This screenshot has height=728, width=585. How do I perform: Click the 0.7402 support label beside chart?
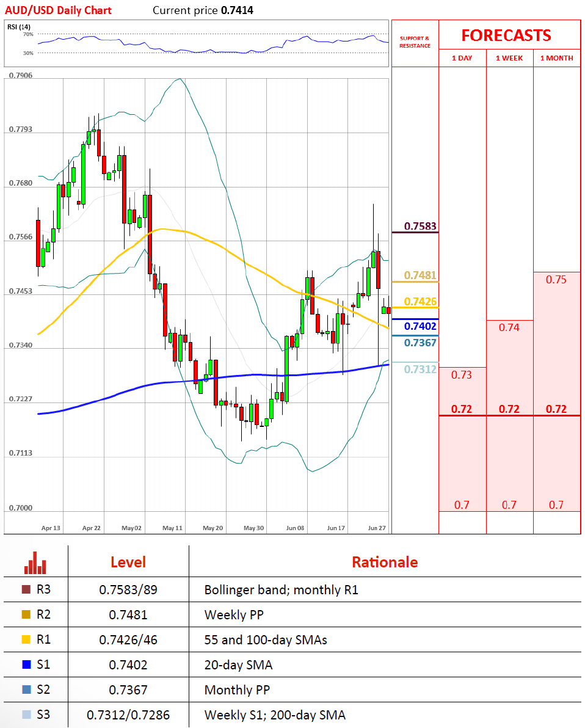pyautogui.click(x=420, y=326)
